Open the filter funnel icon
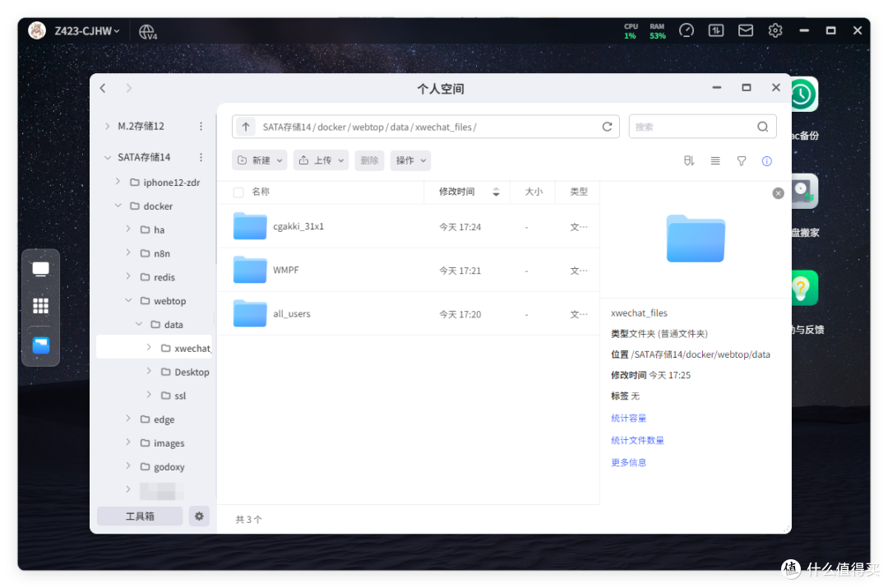The image size is (888, 588). pos(742,161)
